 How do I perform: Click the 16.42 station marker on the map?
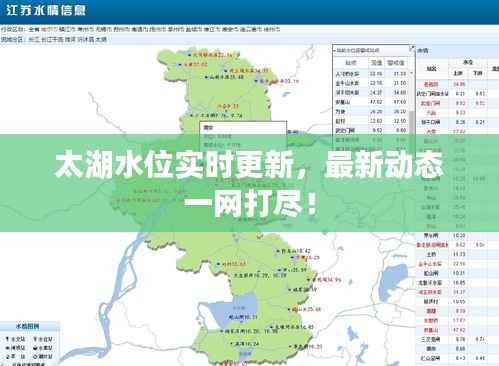(x=294, y=251)
